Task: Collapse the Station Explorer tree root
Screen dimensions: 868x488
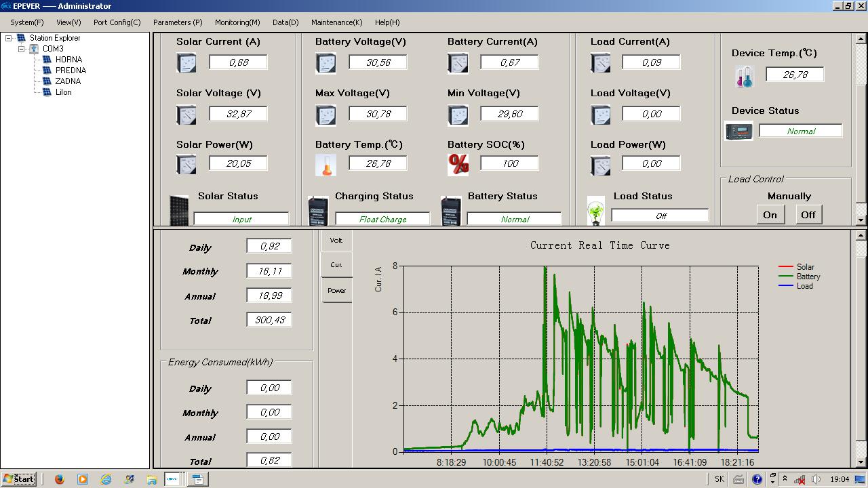Action: (9, 38)
